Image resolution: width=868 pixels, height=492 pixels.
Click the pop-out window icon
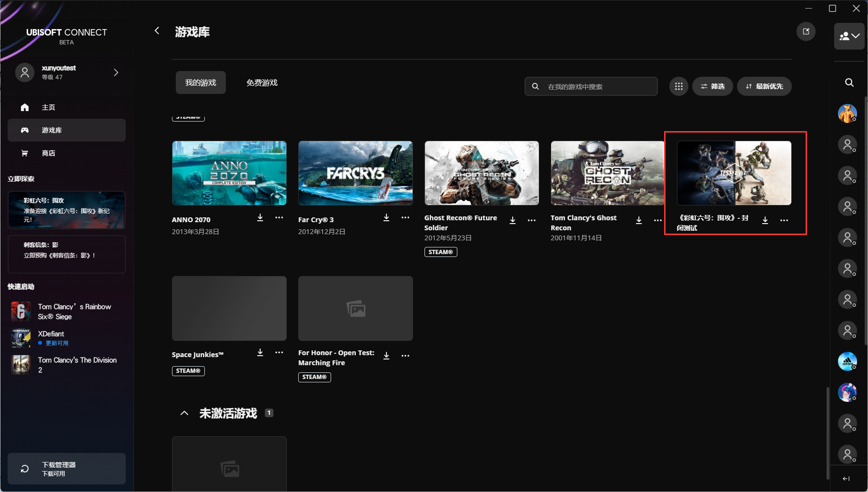pyautogui.click(x=806, y=31)
